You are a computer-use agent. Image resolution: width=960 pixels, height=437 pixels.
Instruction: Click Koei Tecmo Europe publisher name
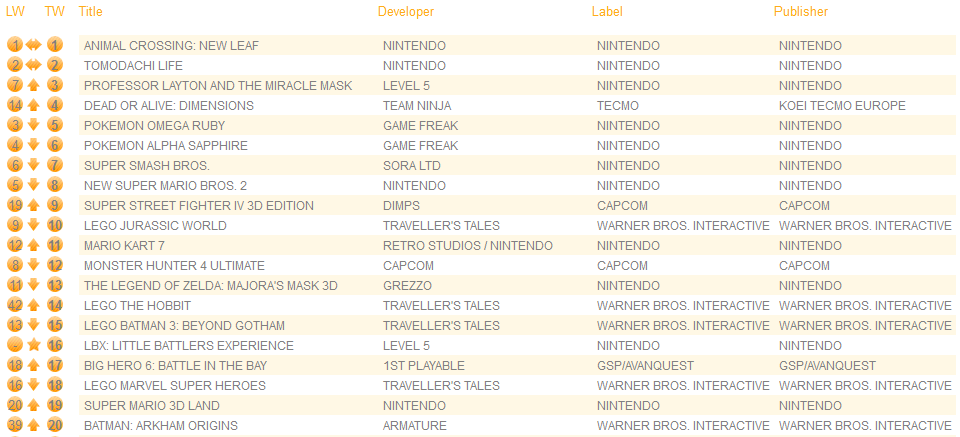tap(842, 106)
